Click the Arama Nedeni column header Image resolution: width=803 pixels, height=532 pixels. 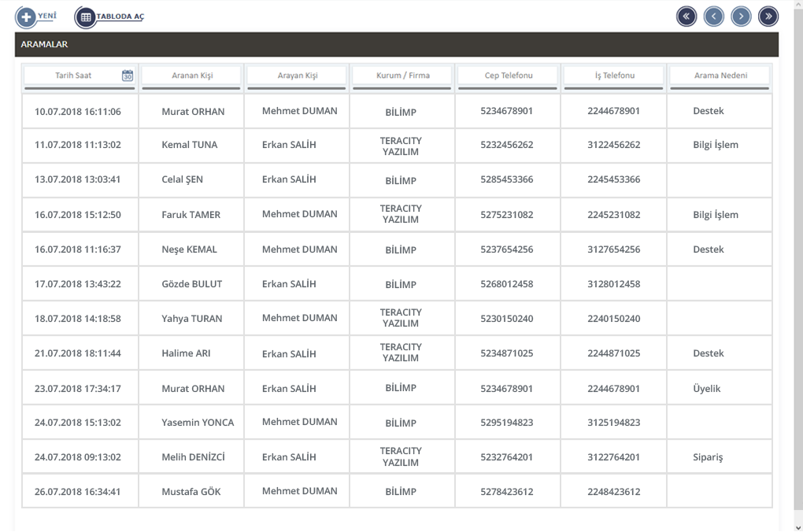pyautogui.click(x=720, y=76)
